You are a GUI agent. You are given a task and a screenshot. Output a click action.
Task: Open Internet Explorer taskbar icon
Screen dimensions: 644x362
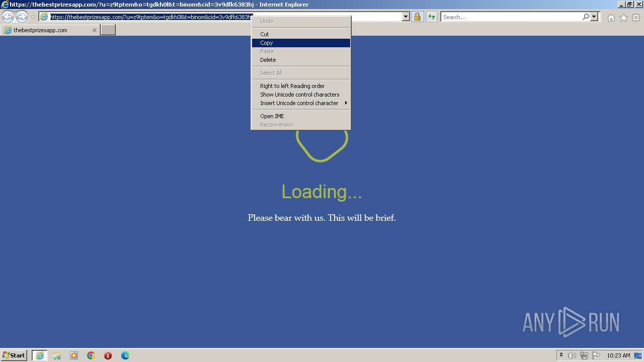[x=40, y=355]
